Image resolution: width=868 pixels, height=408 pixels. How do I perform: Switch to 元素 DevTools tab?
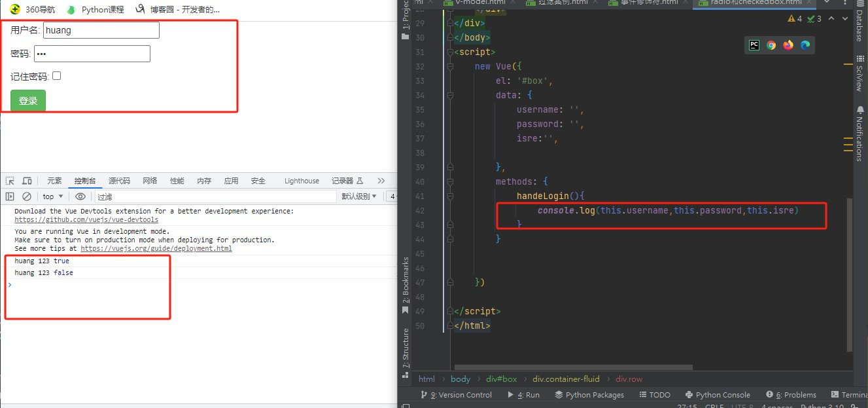coord(54,181)
